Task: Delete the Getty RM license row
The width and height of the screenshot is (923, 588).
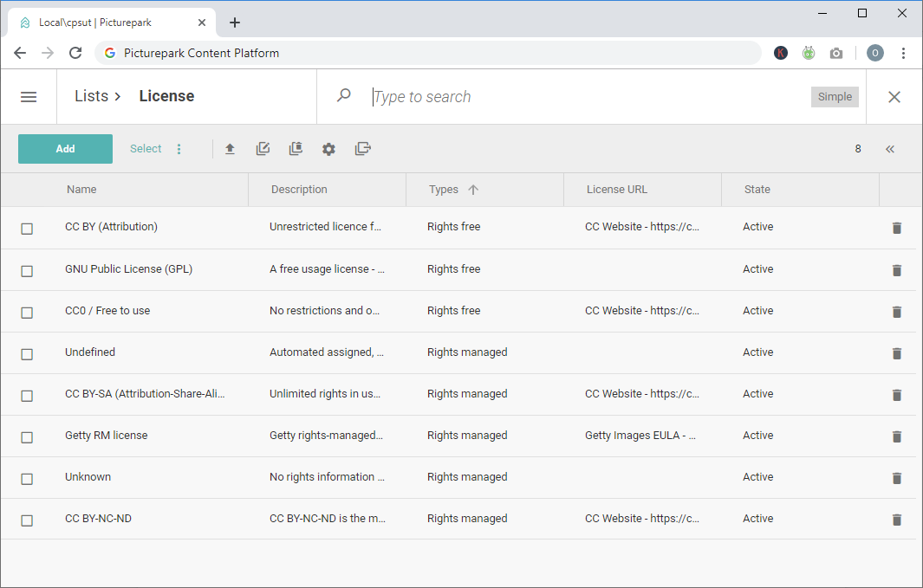Action: point(896,436)
